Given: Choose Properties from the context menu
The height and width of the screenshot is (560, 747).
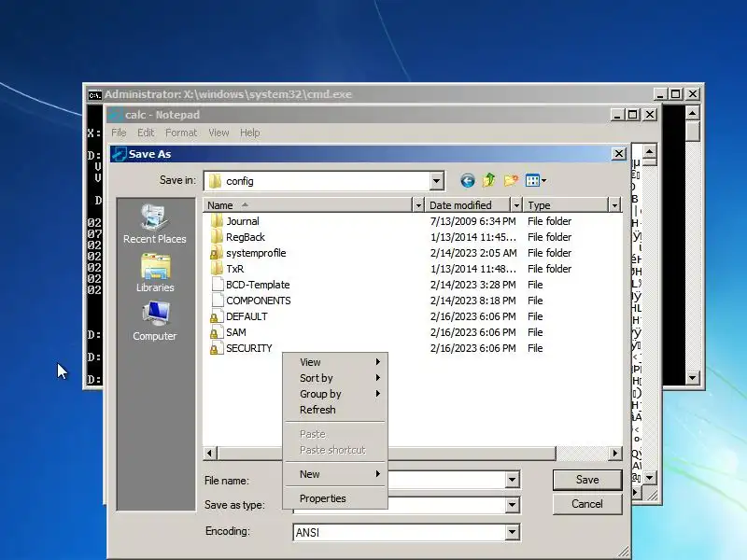Looking at the screenshot, I should coord(335,498).
